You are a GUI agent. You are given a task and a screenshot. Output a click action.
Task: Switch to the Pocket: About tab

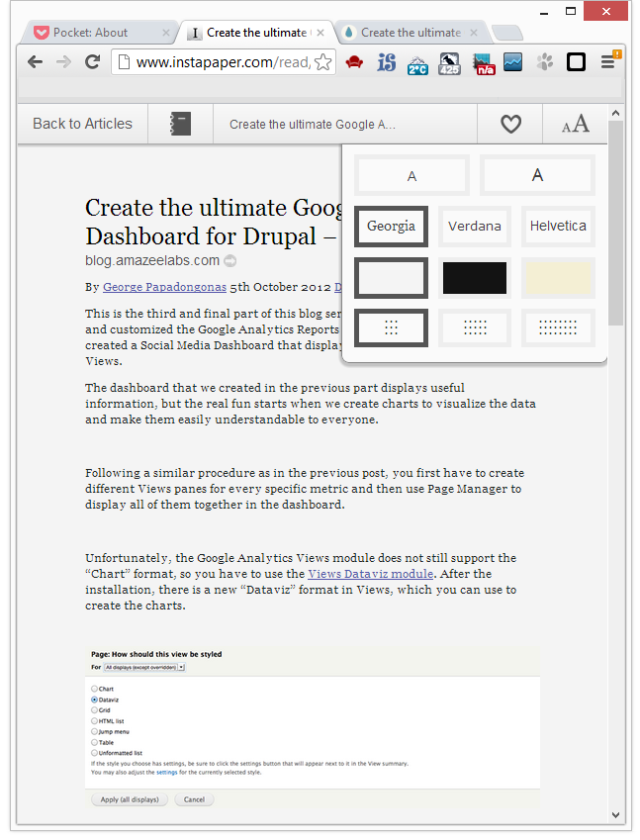point(98,33)
